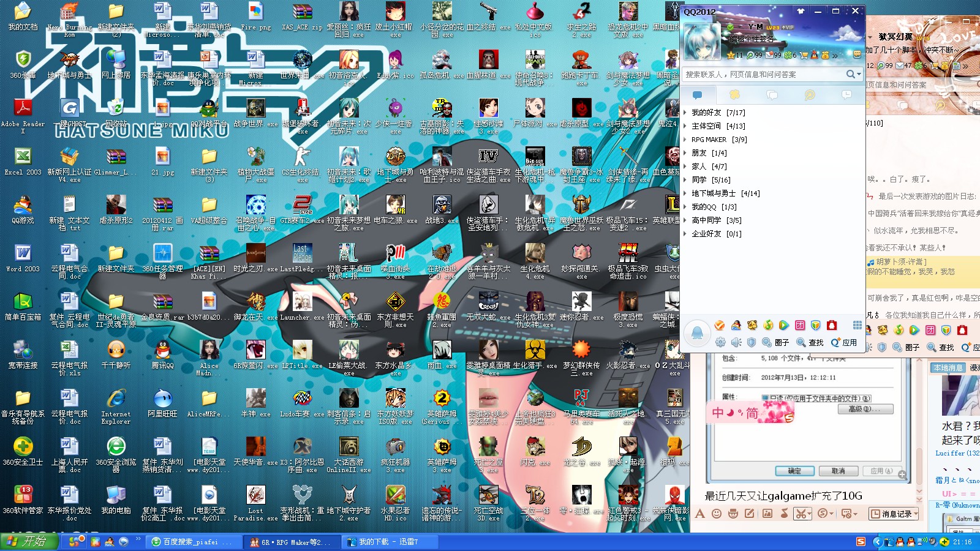The width and height of the screenshot is (980, 551).
Task: Click the 查找 find button in QQ2012
Action: pos(809,342)
